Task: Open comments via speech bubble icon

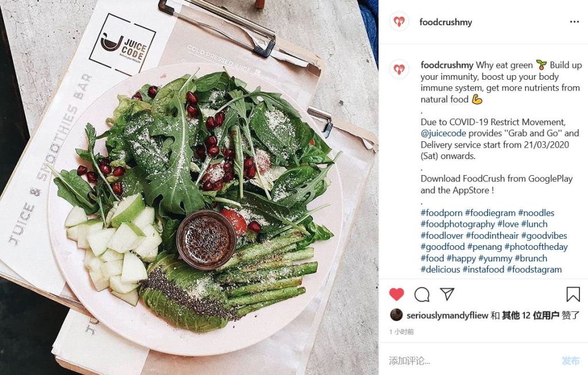Action: 422,295
